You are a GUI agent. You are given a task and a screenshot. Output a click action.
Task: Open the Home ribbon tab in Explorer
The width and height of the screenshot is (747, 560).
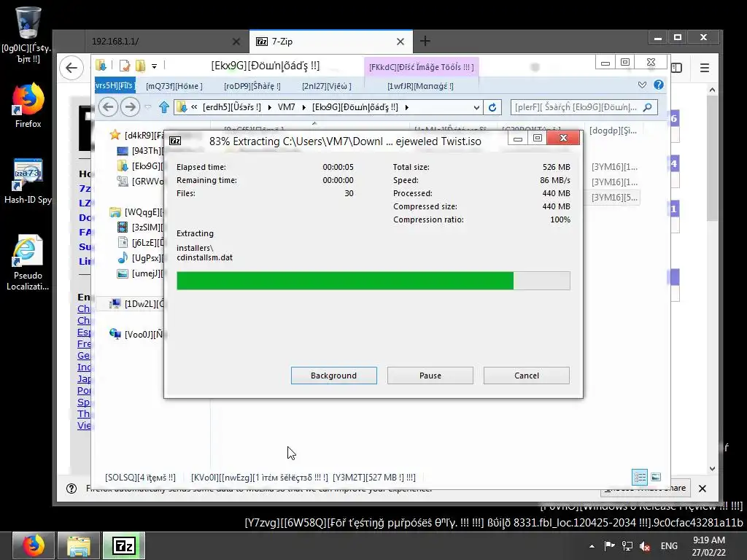[x=174, y=86]
